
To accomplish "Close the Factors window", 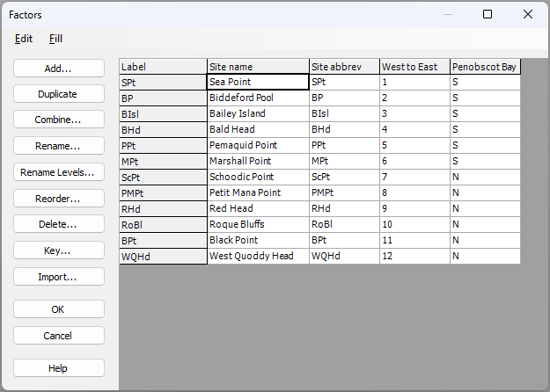I will coord(527,14).
